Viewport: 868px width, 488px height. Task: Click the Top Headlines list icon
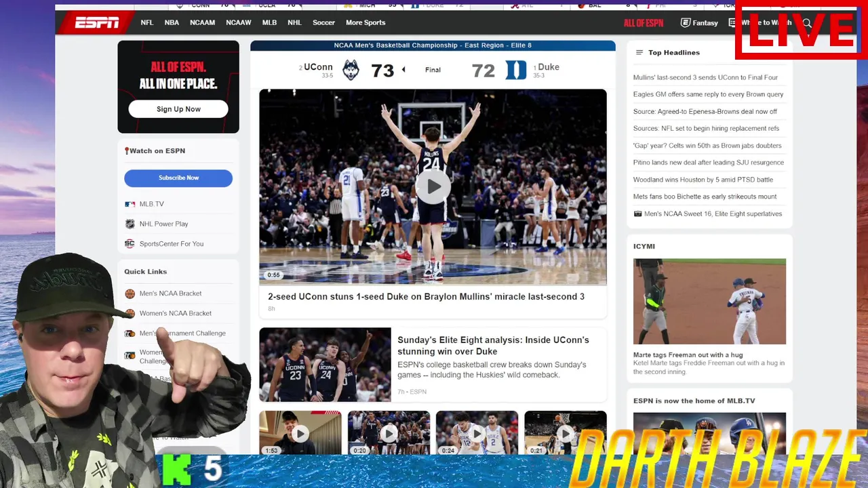pos(639,53)
